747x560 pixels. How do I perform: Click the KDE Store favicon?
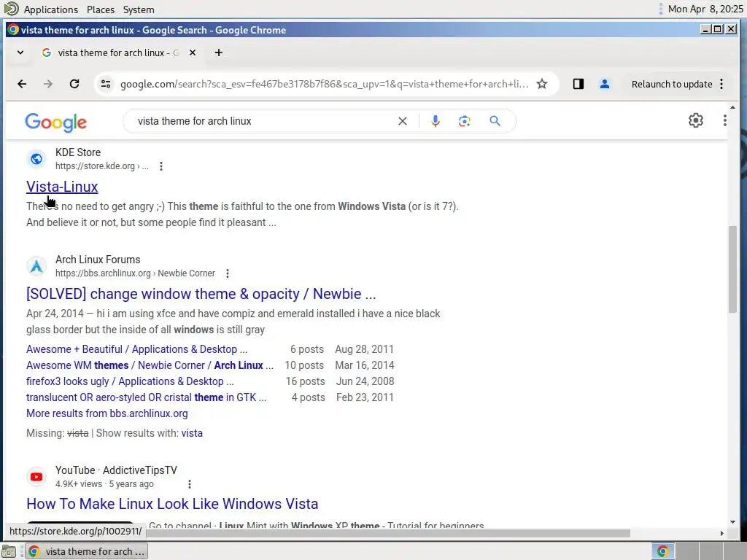point(36,159)
